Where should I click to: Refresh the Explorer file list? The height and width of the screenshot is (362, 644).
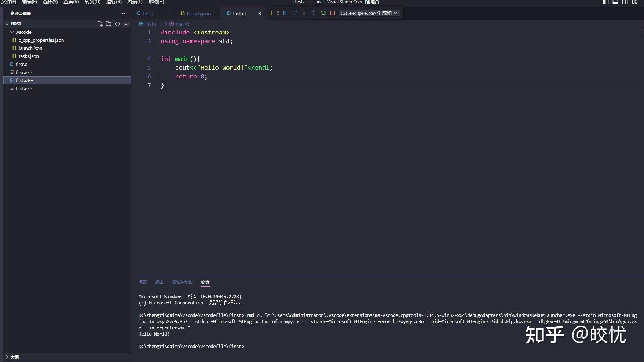click(x=117, y=24)
